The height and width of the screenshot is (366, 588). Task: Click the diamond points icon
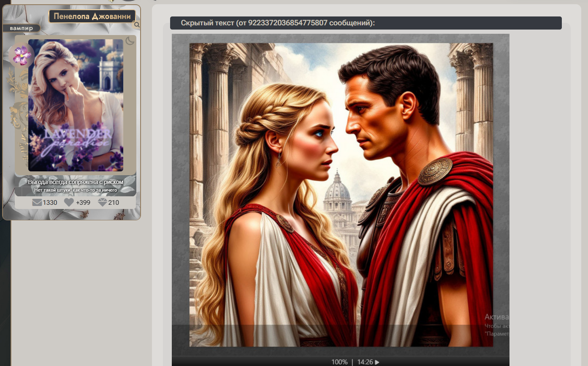pyautogui.click(x=103, y=203)
